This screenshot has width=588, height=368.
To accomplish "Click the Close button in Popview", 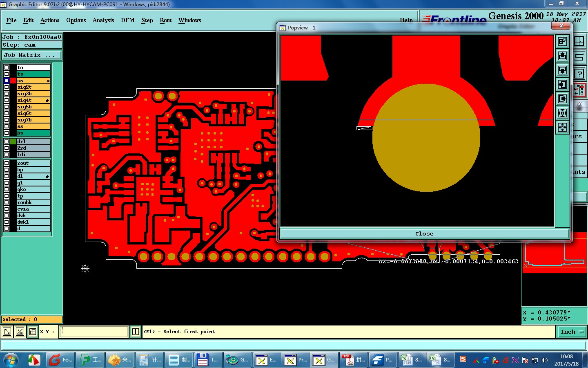I will pyautogui.click(x=424, y=233).
